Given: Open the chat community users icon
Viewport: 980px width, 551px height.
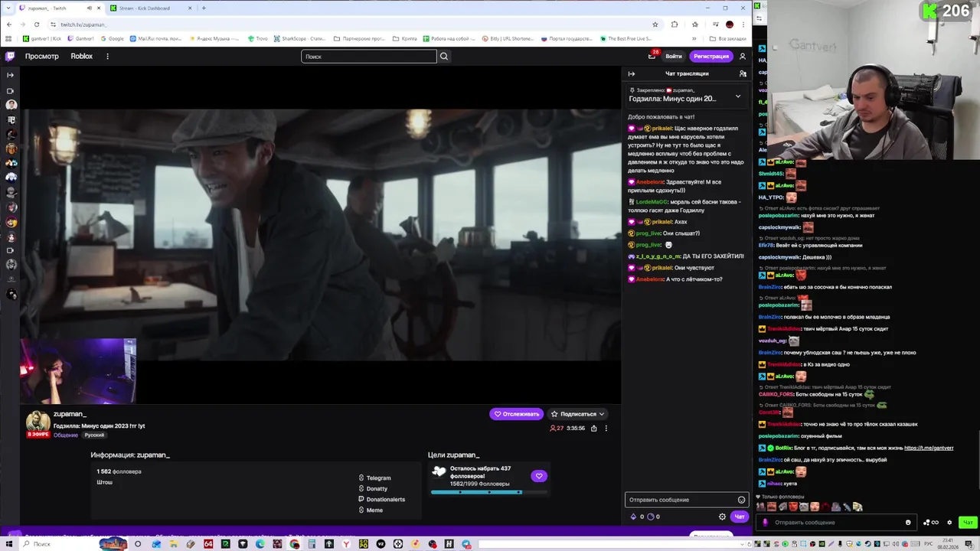Looking at the screenshot, I should pos(742,73).
